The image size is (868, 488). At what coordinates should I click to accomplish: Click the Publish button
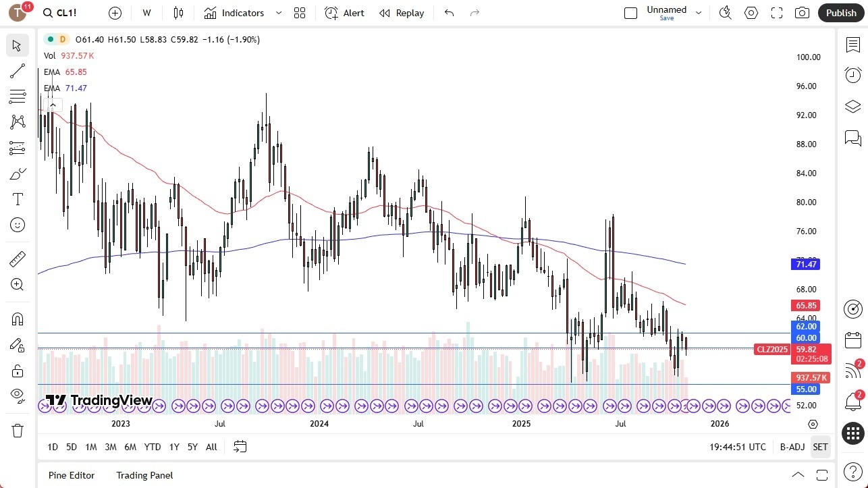coord(840,12)
